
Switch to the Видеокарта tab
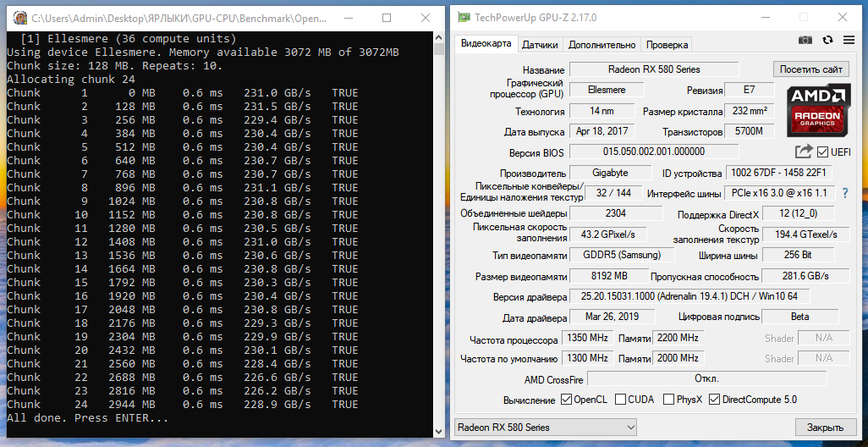coord(486,44)
